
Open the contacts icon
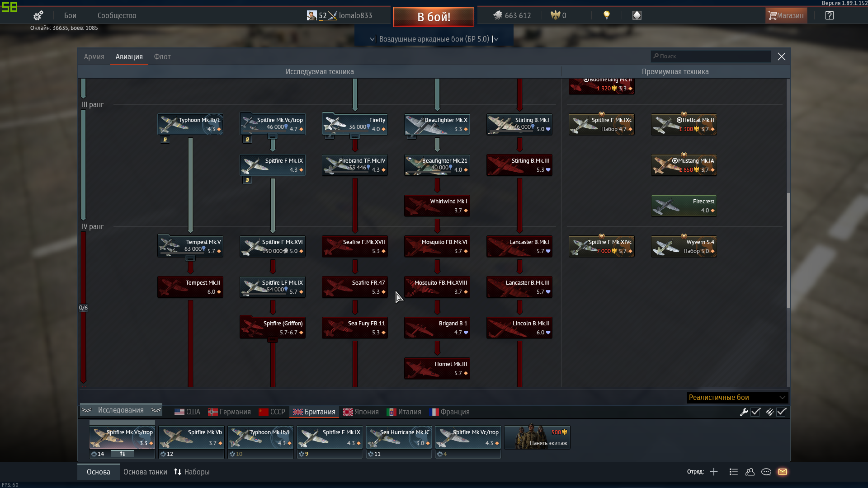coord(750,472)
